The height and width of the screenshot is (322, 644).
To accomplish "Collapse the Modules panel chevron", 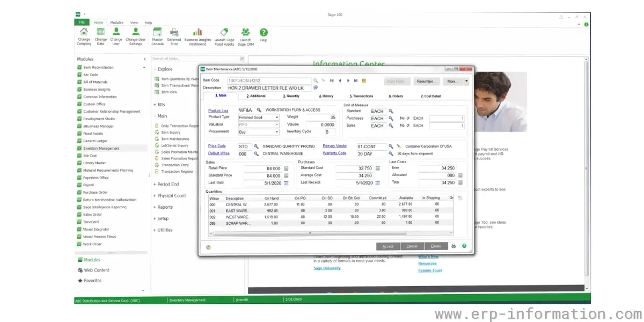I will point(144,59).
